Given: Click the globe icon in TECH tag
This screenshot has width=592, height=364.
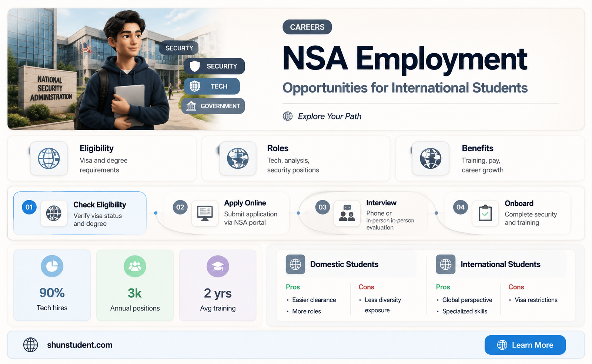Looking at the screenshot, I should (x=195, y=86).
